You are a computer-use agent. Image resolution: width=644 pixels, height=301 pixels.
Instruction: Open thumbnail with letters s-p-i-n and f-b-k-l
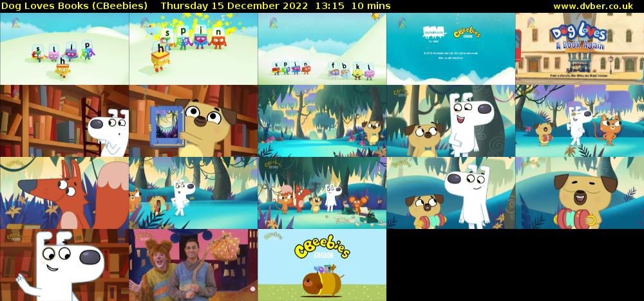pos(323,49)
